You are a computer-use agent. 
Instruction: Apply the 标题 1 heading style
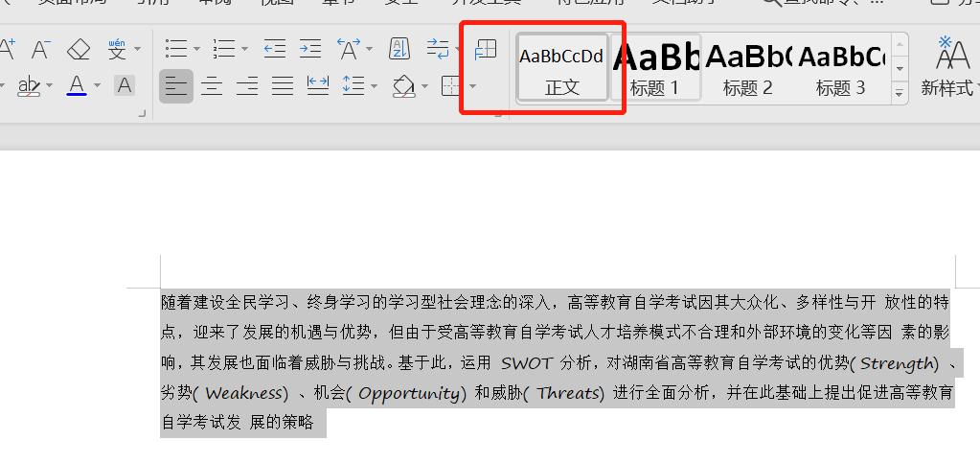click(x=654, y=67)
